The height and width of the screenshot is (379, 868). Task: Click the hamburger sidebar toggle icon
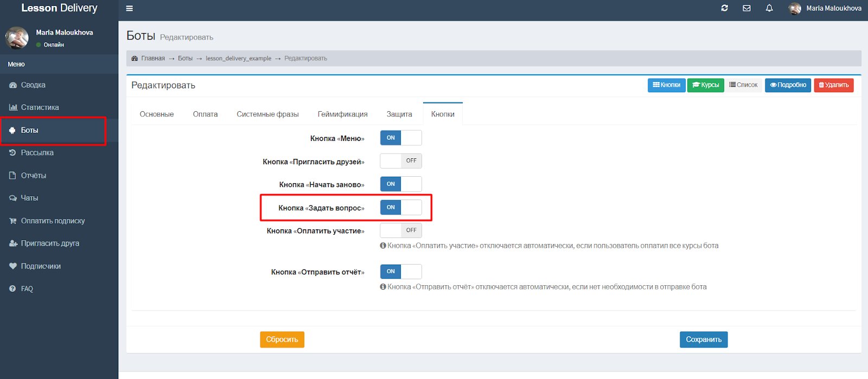(x=129, y=9)
